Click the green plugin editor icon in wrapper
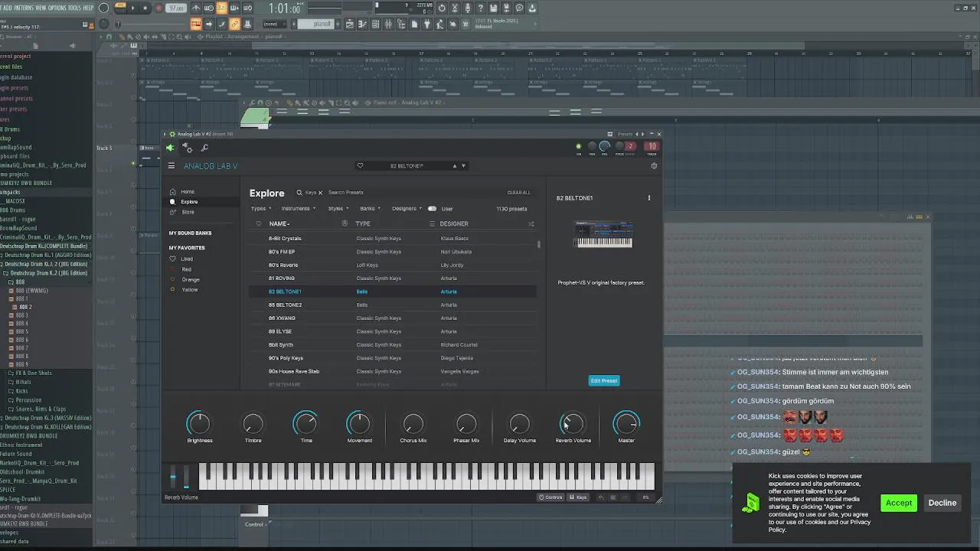Image resolution: width=980 pixels, height=551 pixels. point(170,148)
